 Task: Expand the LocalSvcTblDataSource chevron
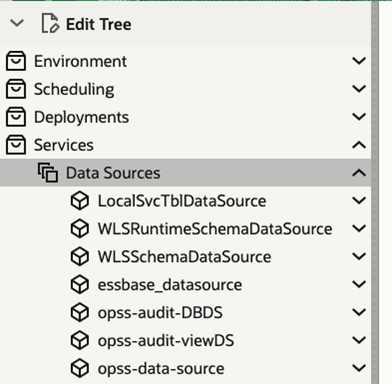point(359,201)
